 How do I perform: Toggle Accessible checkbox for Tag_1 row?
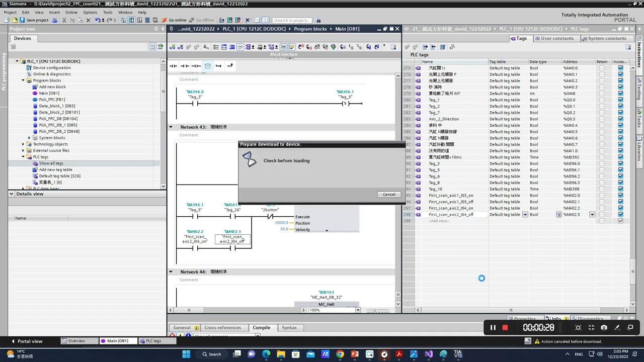tap(620, 100)
